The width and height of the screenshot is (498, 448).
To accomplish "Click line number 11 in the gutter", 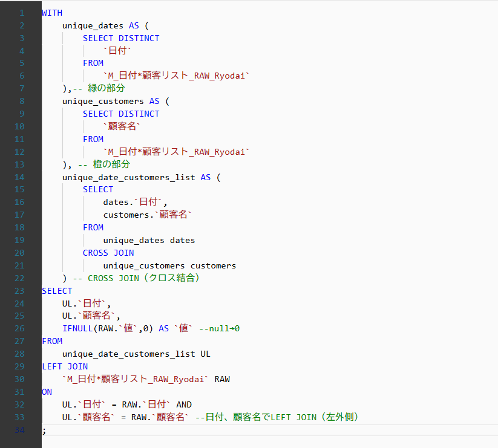I will pyautogui.click(x=19, y=139).
